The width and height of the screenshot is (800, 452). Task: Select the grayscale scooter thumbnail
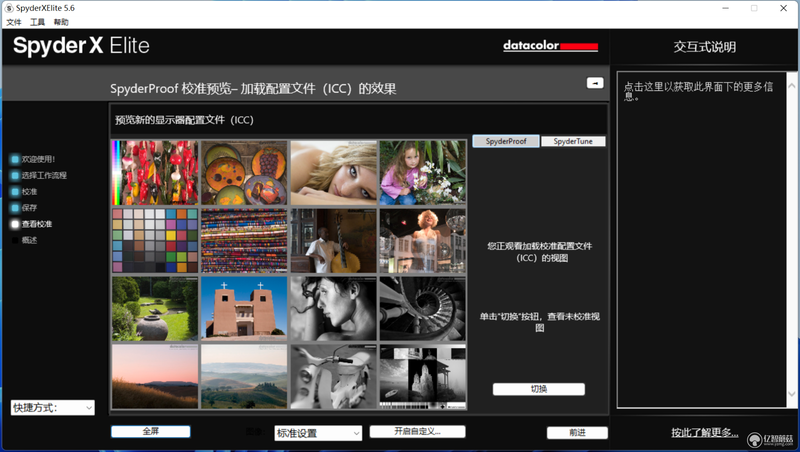pos(334,376)
